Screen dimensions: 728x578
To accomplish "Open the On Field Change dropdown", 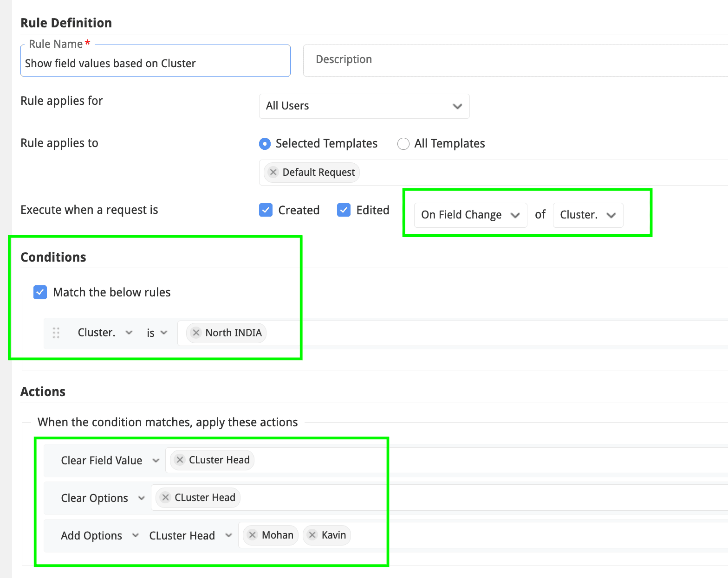I will (470, 215).
